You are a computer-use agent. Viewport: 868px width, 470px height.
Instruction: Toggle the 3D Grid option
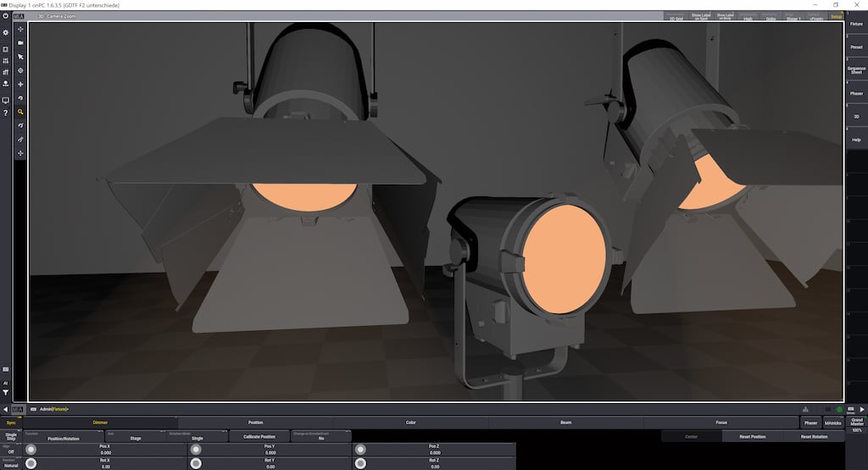click(x=676, y=16)
